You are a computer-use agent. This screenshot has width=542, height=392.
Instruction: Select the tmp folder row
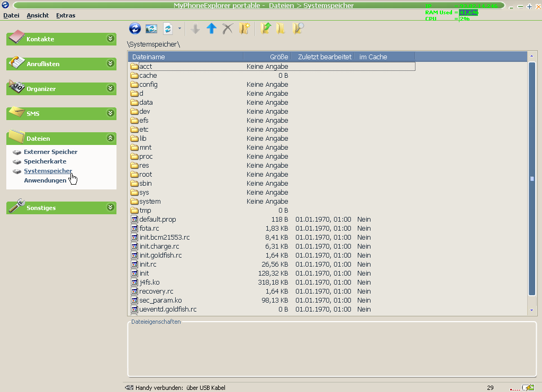(x=273, y=210)
